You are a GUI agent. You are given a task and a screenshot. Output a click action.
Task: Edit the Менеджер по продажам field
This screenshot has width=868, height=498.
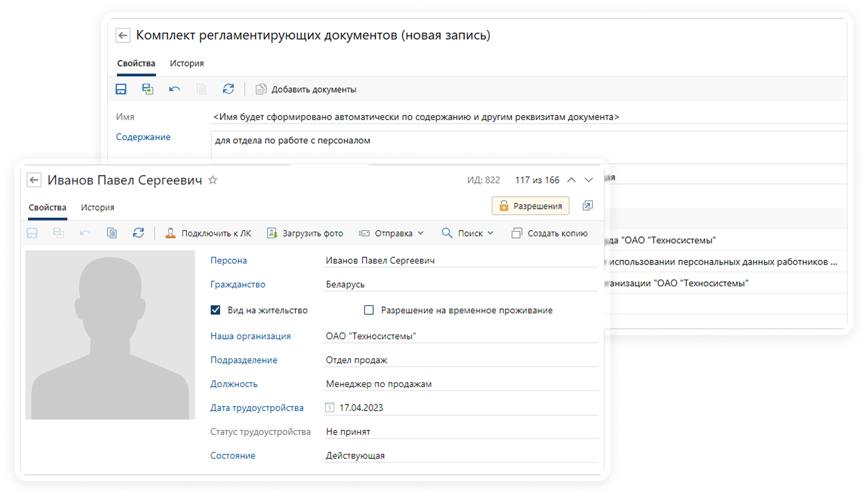460,384
